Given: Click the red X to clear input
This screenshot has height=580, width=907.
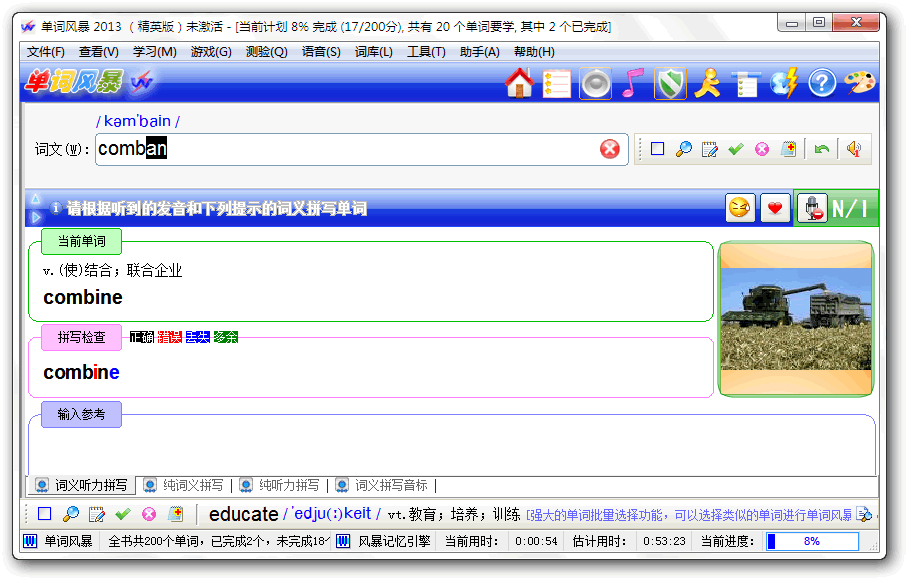Looking at the screenshot, I should pyautogui.click(x=610, y=149).
